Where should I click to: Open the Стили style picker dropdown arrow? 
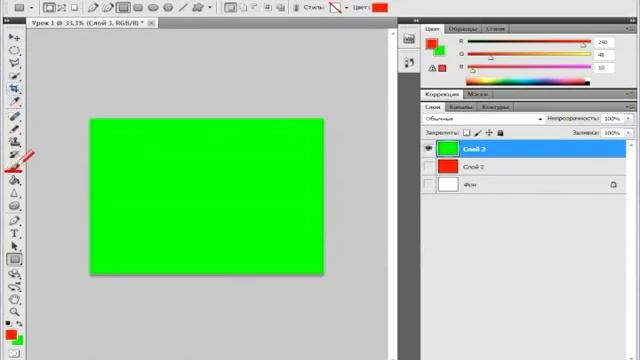click(x=347, y=7)
